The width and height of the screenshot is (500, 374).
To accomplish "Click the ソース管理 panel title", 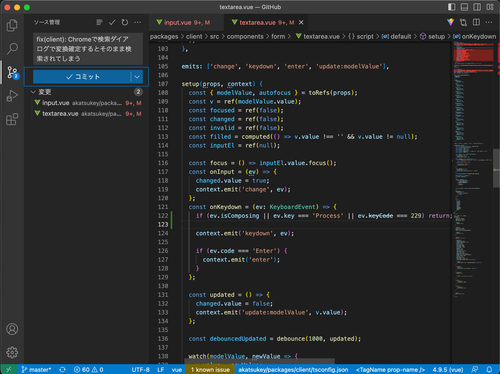I will pos(47,22).
